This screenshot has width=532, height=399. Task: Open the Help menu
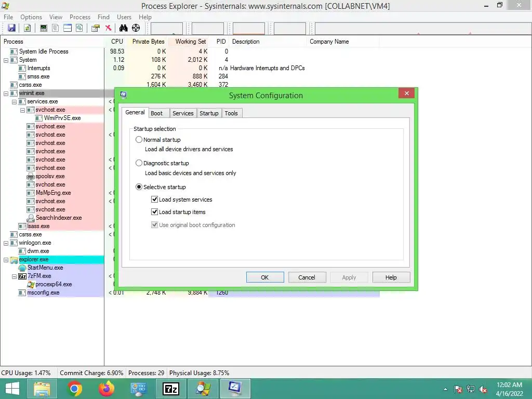click(x=145, y=17)
